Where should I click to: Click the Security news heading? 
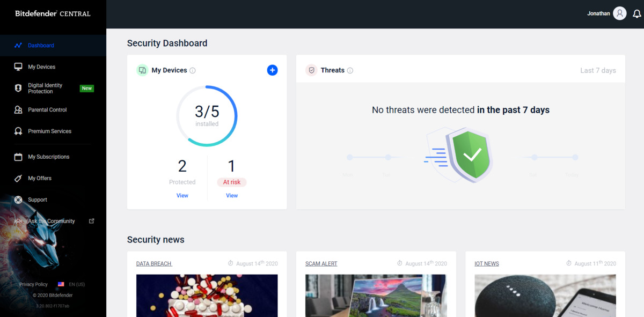pos(156,240)
